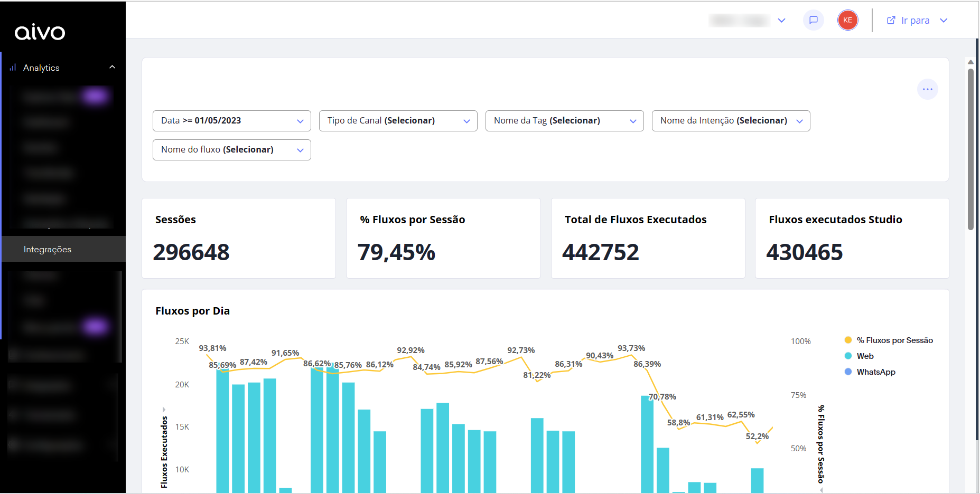Open the Nome da Tag filter
Screen dimensions: 980x494
point(564,121)
